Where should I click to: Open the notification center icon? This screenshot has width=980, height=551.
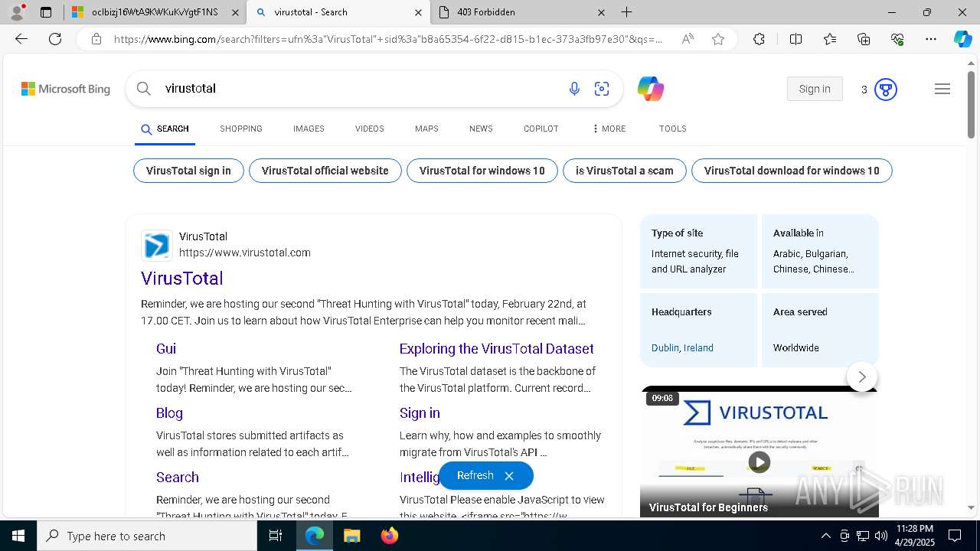coord(955,536)
